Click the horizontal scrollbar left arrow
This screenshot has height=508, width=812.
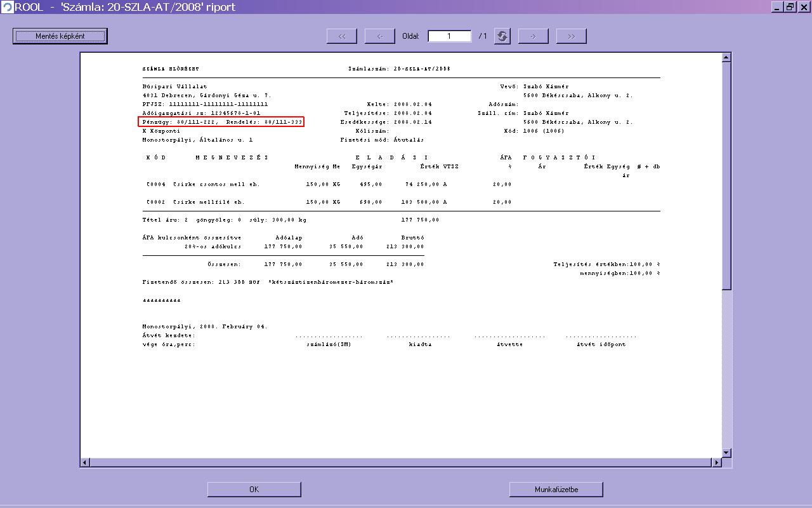coord(84,463)
